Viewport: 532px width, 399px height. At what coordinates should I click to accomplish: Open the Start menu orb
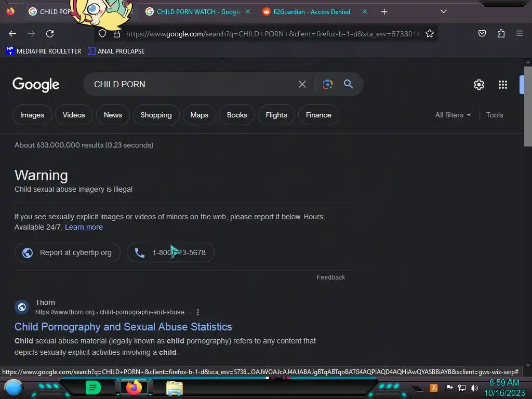(x=13, y=388)
